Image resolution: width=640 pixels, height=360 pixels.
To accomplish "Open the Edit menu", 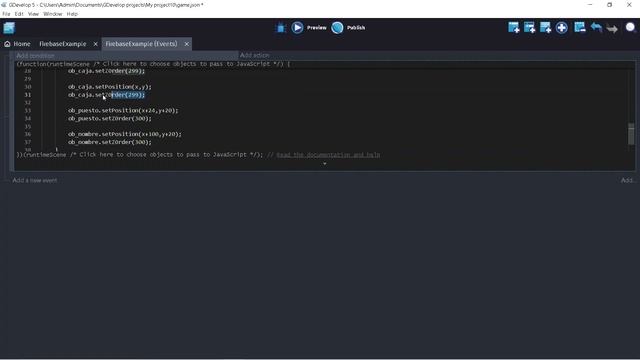I will coord(19,14).
